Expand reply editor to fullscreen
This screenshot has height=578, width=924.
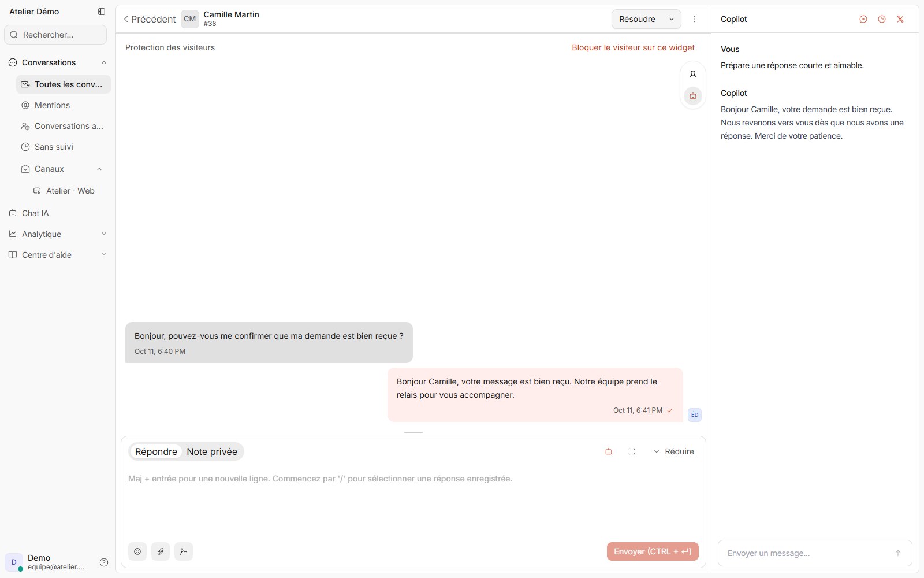pos(632,451)
